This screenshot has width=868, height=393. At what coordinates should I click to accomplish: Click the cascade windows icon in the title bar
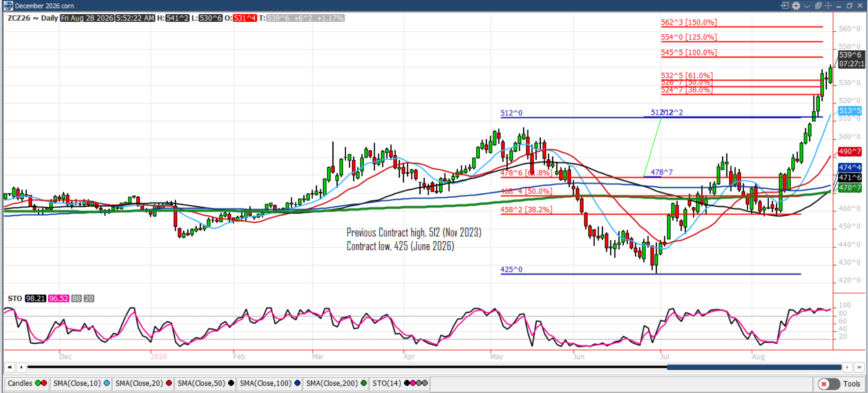[x=818, y=6]
